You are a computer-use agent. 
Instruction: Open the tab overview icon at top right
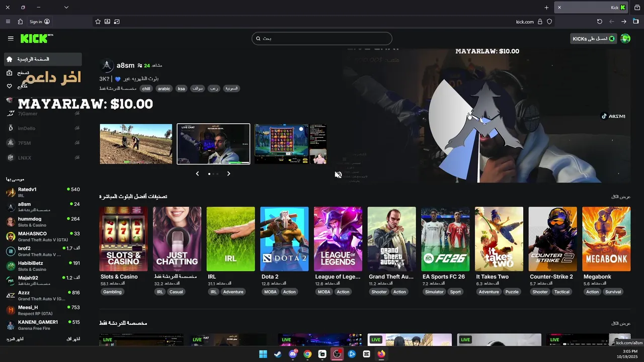(x=637, y=8)
